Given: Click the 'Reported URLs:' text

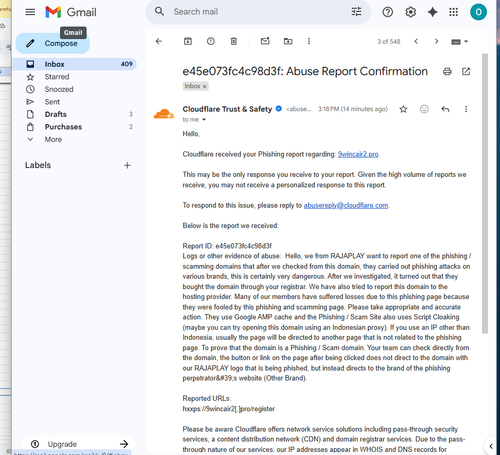Looking at the screenshot, I should 207,399.
